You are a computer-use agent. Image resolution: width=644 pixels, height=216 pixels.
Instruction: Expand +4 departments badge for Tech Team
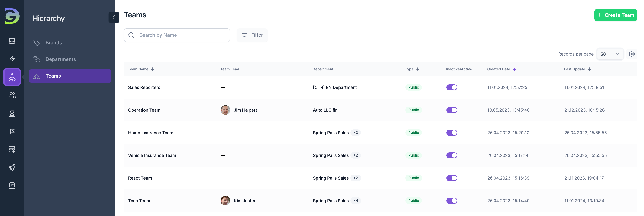355,201
